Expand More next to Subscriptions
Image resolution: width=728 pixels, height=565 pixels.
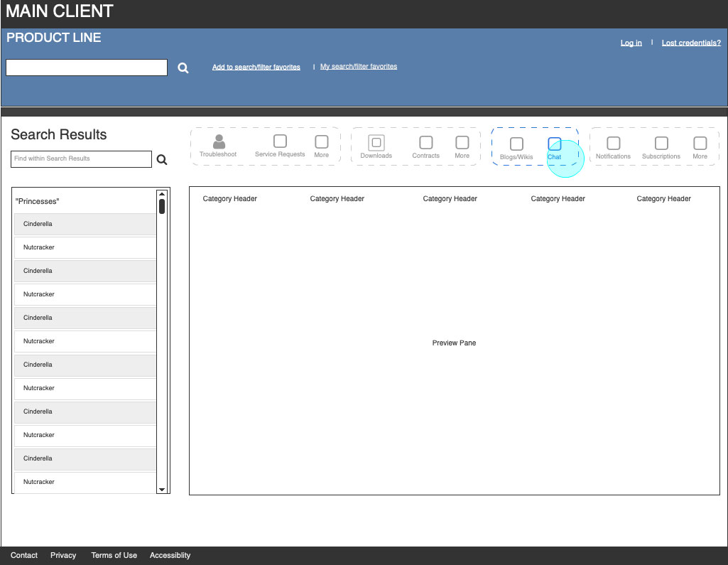click(x=700, y=144)
